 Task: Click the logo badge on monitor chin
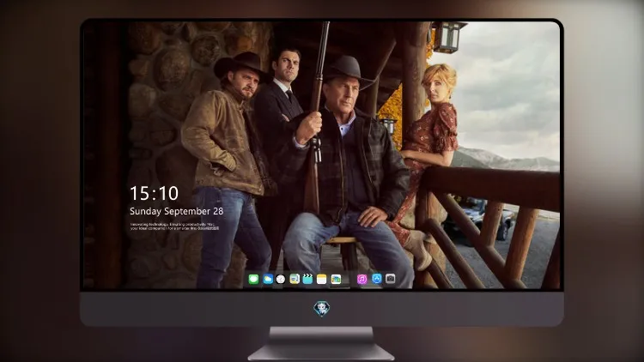pos(322,309)
